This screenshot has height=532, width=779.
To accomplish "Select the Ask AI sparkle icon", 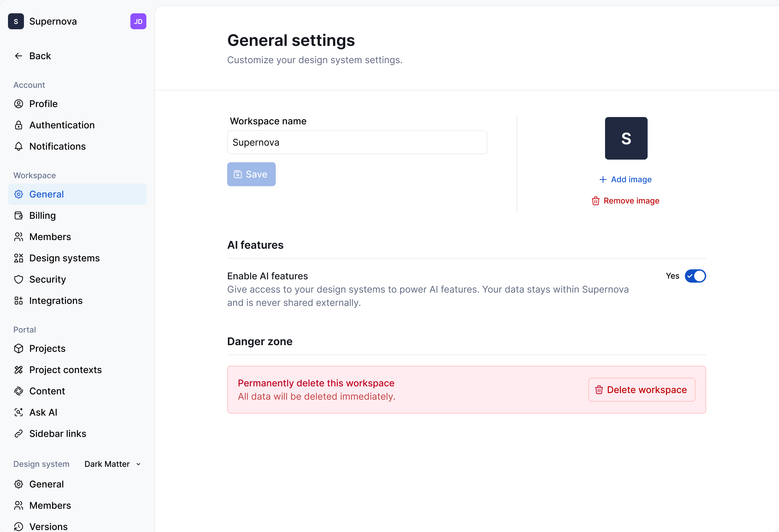I will [x=19, y=412].
